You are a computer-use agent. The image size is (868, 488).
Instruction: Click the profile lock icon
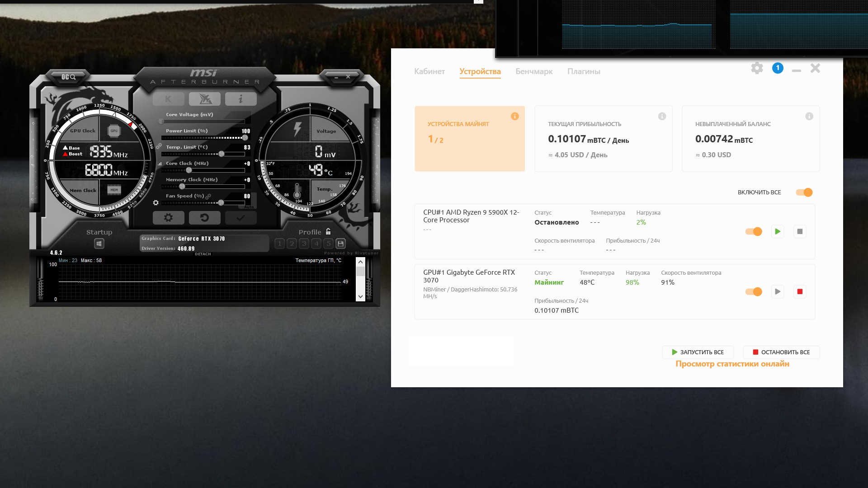(328, 231)
